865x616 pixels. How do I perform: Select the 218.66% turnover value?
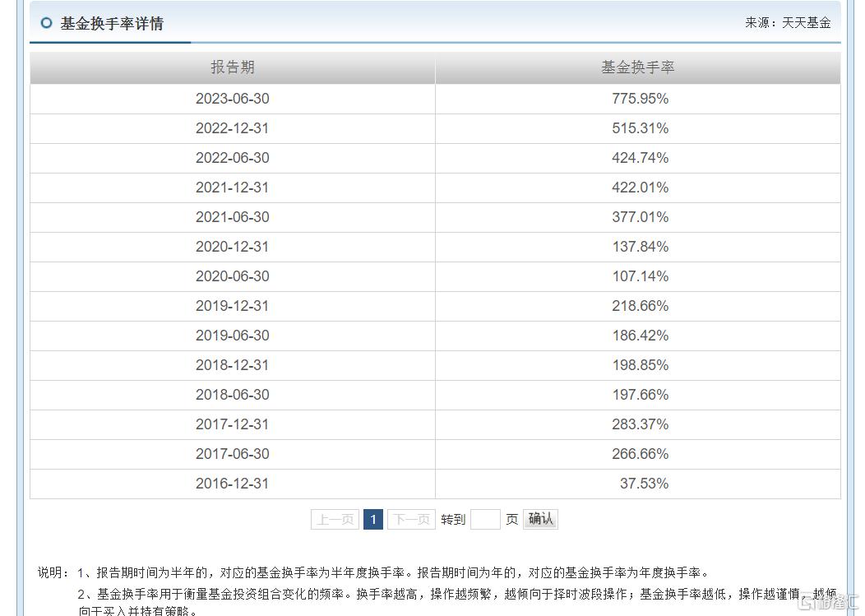tap(640, 306)
